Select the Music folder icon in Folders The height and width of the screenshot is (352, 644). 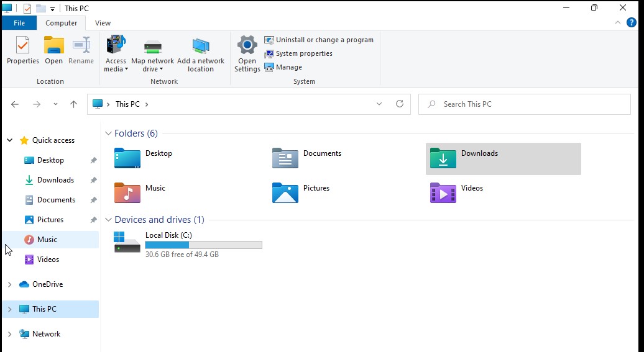coord(127,193)
